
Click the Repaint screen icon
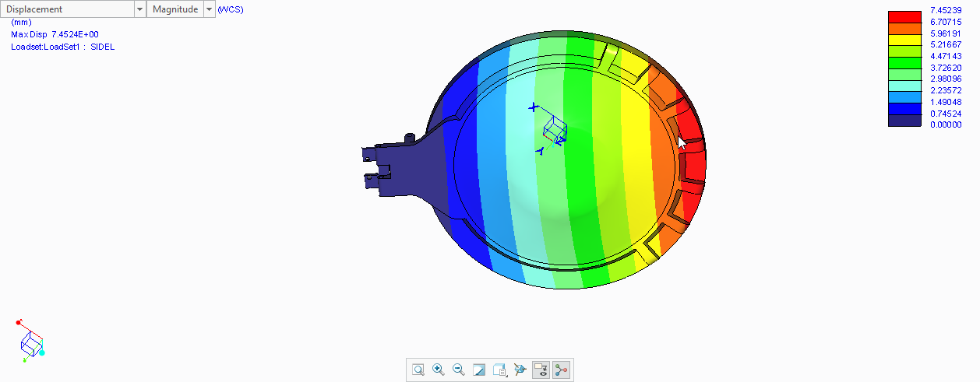pyautogui.click(x=479, y=370)
